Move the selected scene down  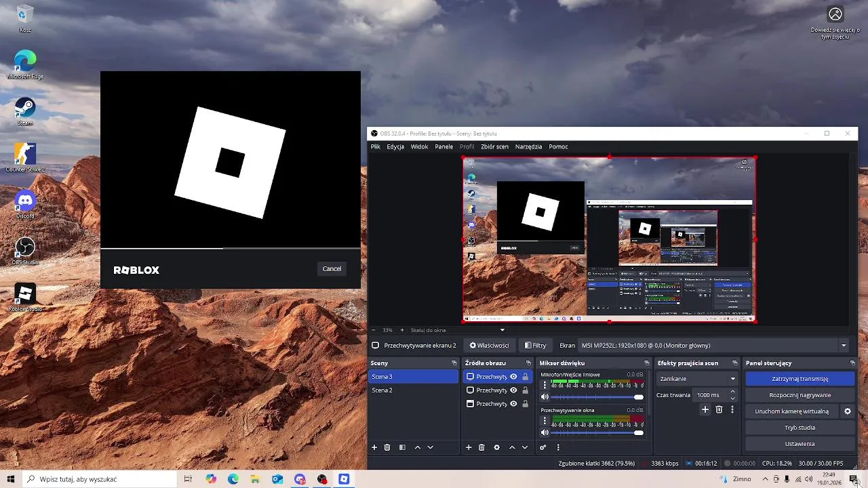coord(430,447)
